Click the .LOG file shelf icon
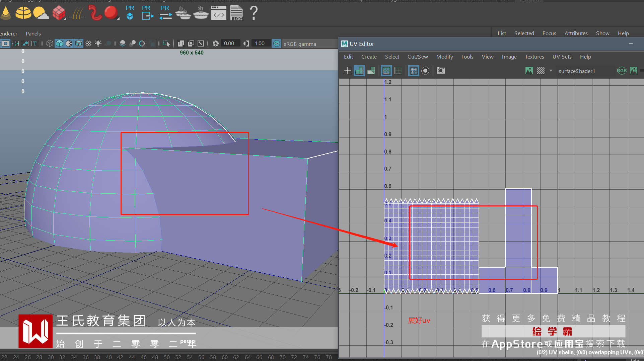 pyautogui.click(x=236, y=13)
